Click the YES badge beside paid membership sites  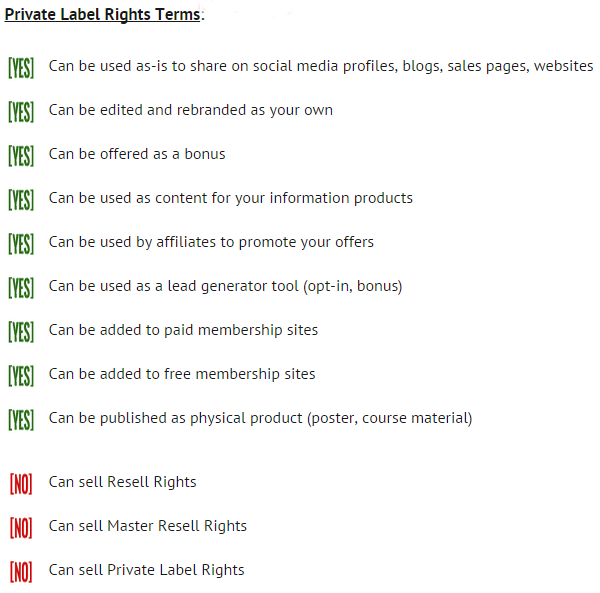point(21,332)
